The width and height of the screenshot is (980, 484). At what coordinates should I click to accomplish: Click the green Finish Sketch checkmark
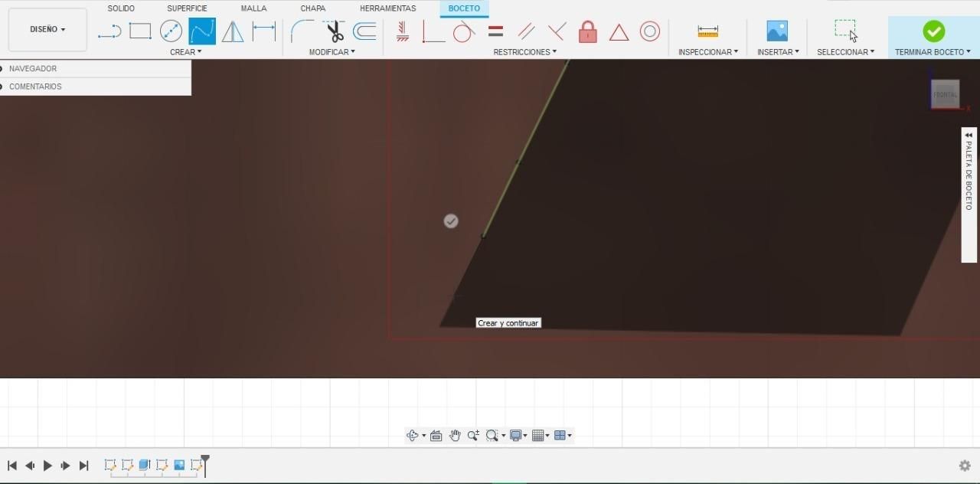tap(933, 31)
